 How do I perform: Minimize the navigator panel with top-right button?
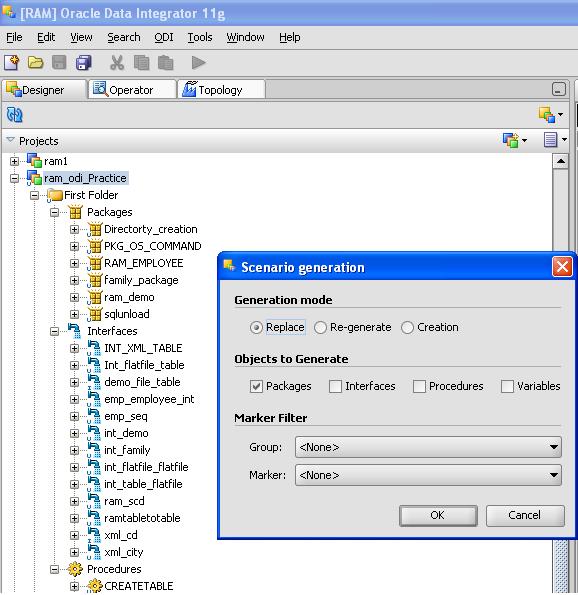(558, 90)
